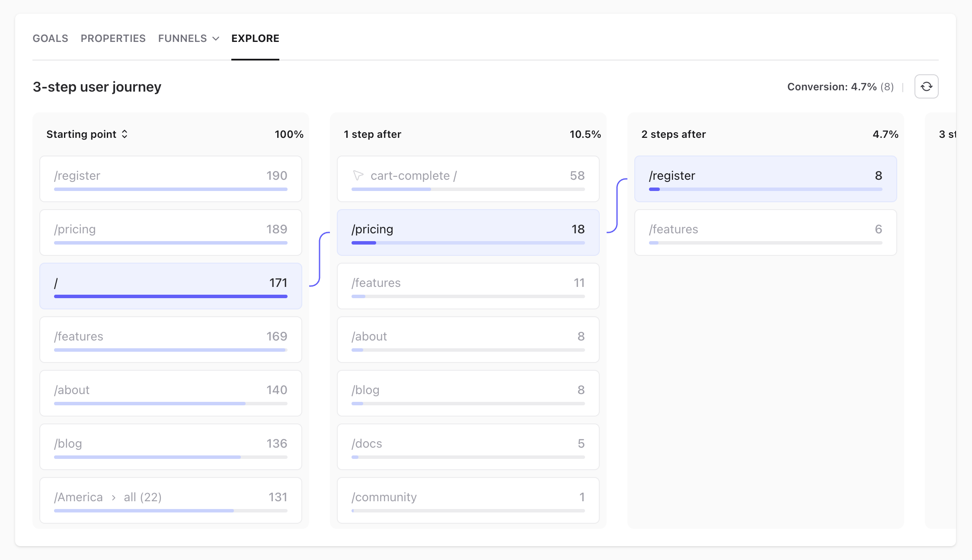Deselect highlighted /register in 2 steps after
This screenshot has width=972, height=560.
click(765, 178)
